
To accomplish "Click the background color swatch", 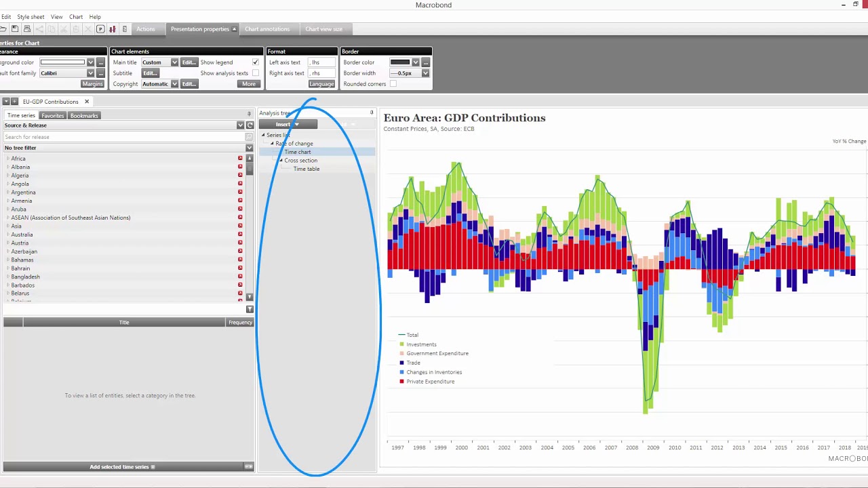I will click(x=62, y=62).
